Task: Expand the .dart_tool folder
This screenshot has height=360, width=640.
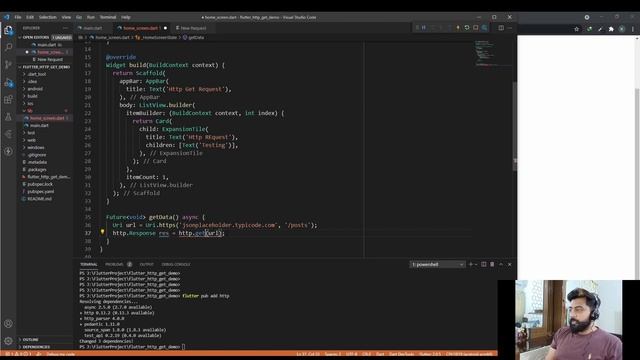Action: 45,74
